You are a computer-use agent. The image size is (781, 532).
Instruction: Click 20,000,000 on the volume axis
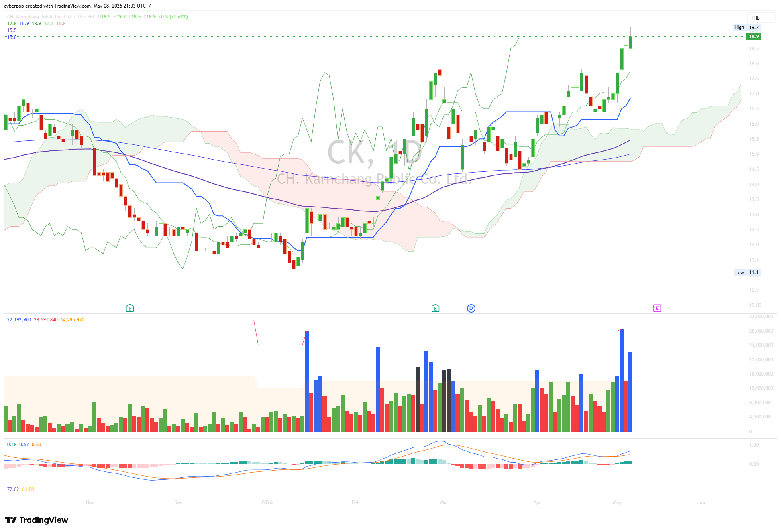(761, 360)
